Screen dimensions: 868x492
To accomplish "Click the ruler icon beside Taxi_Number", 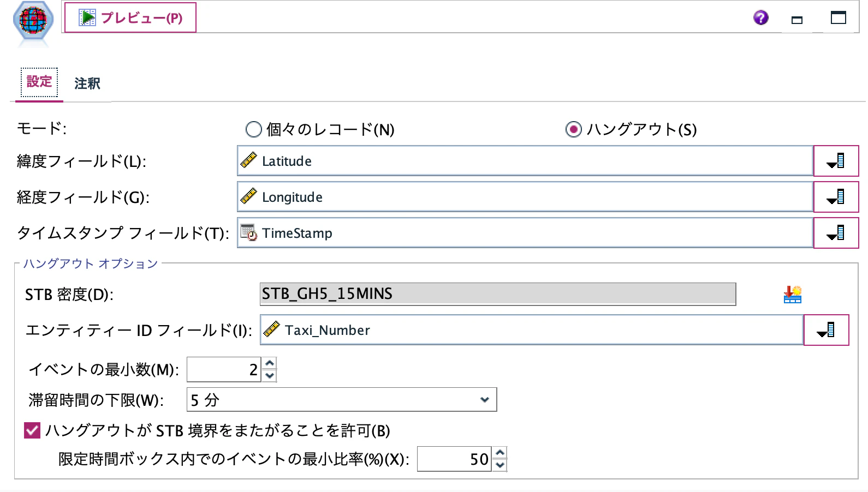I will pyautogui.click(x=272, y=329).
